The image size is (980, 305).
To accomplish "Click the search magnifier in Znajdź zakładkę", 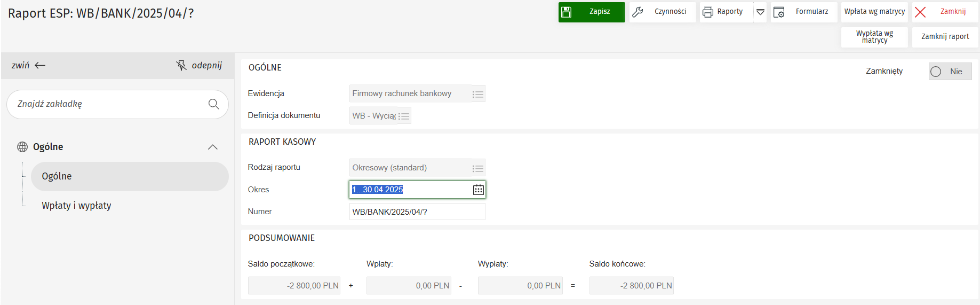I will 213,104.
